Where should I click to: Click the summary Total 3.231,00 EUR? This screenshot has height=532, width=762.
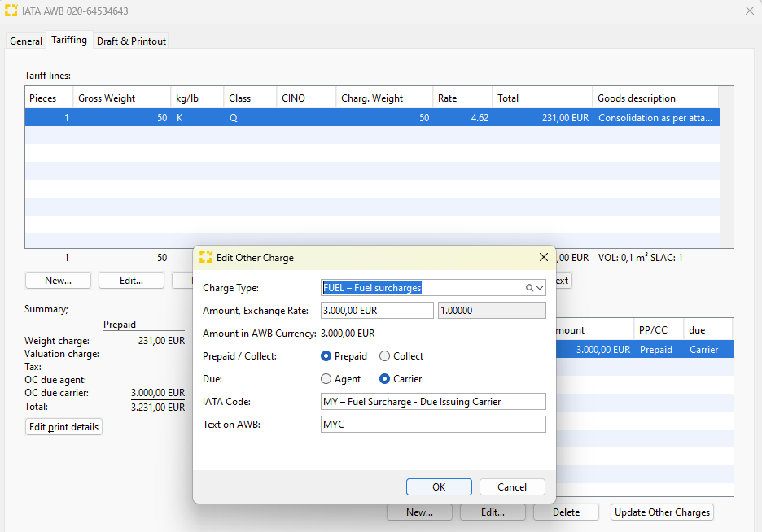[158, 407]
